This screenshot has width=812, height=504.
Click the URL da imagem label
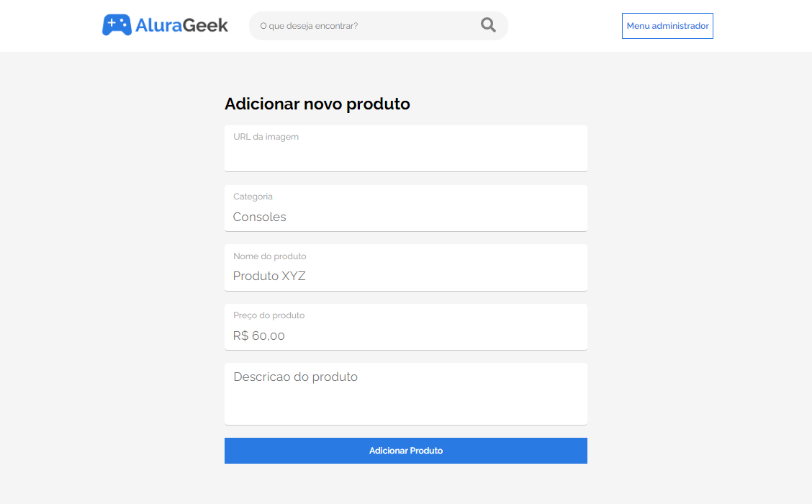click(266, 137)
